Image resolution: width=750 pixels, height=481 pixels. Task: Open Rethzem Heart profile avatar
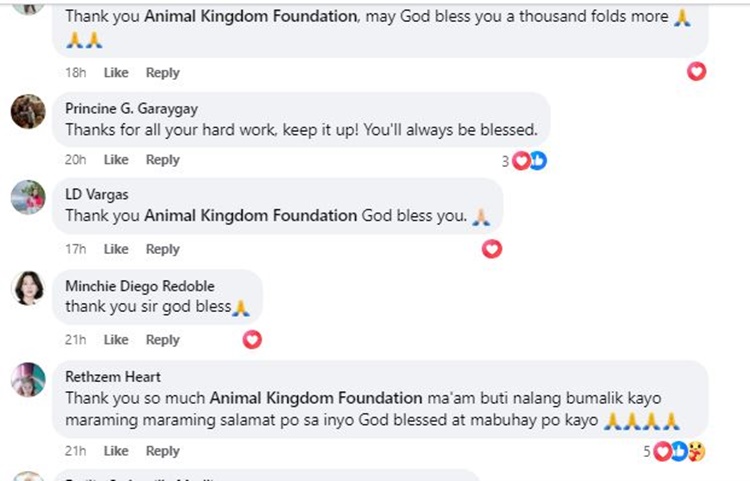(28, 380)
